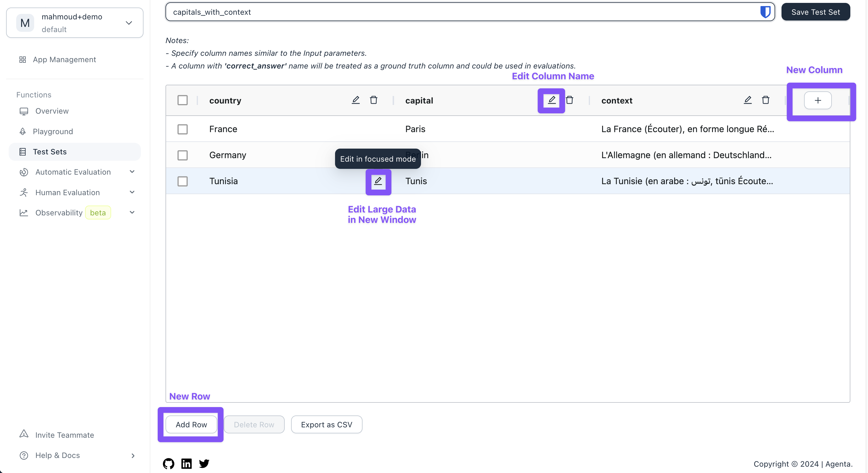
Task: Edit the capital column name
Action: click(551, 100)
